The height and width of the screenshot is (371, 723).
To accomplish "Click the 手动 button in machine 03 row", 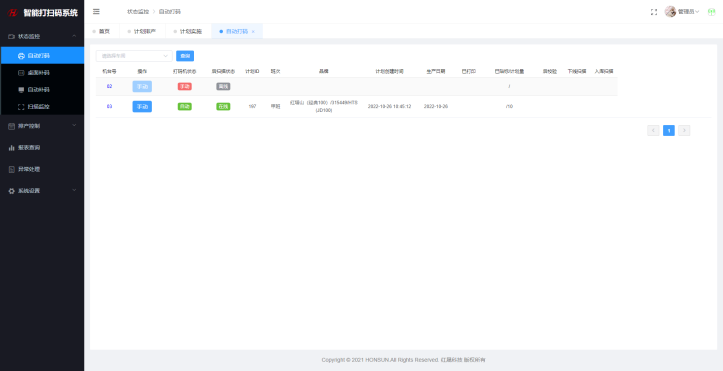I will point(142,106).
